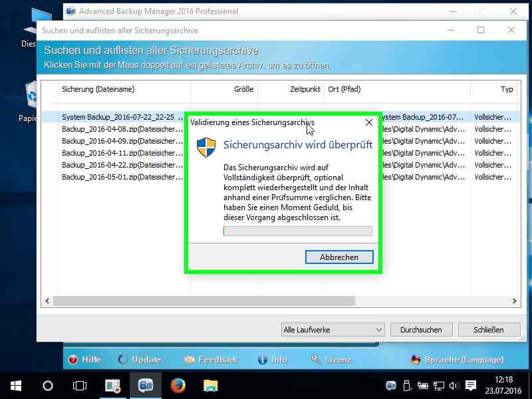Close the Validierung eines Sicherungsarchivs dialog
The width and height of the screenshot is (532, 399).
pos(369,122)
